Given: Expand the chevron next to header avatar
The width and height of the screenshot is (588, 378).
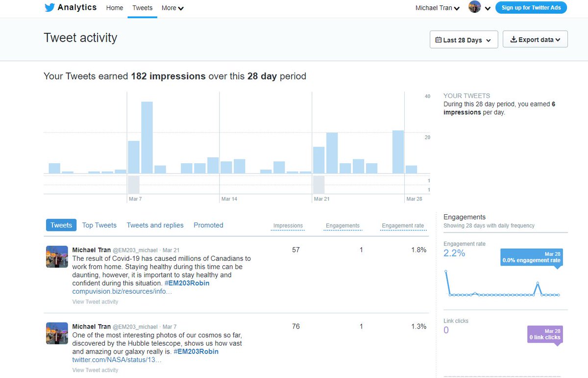Looking at the screenshot, I should (x=488, y=8).
